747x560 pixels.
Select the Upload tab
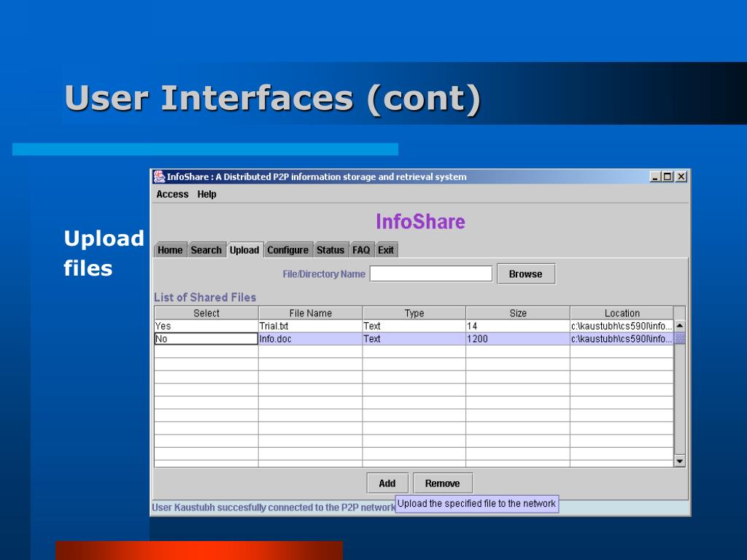click(244, 250)
